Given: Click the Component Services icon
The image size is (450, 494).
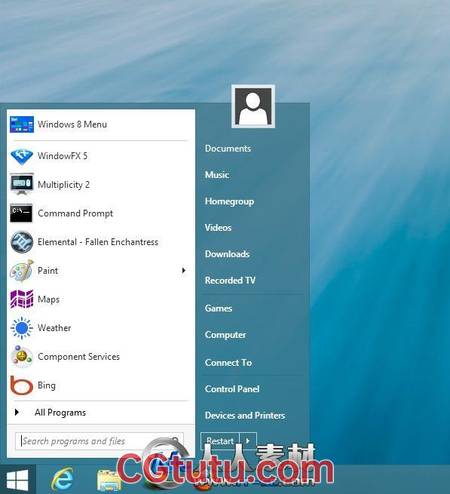Looking at the screenshot, I should click(22, 357).
